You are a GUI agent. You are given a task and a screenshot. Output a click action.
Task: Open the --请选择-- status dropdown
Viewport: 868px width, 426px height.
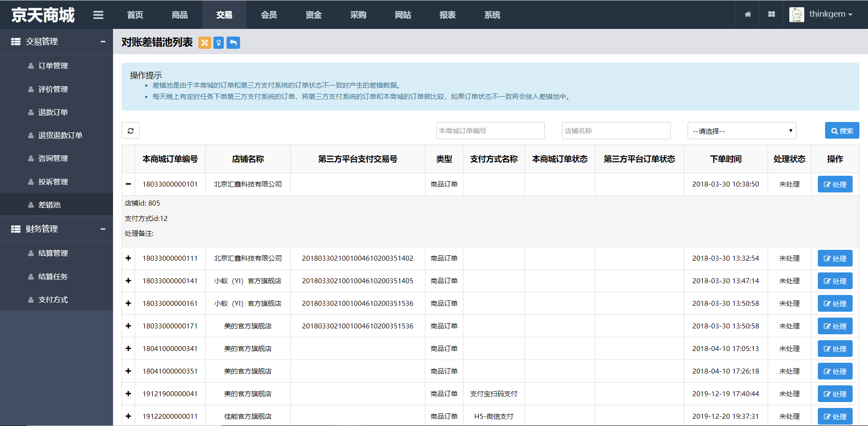(742, 131)
